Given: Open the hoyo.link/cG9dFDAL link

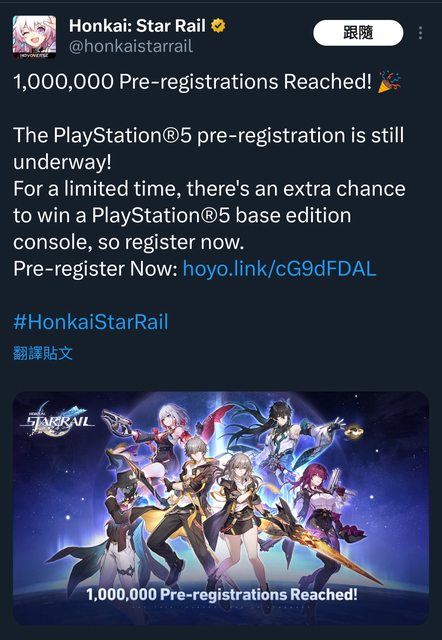Looking at the screenshot, I should 280,269.
